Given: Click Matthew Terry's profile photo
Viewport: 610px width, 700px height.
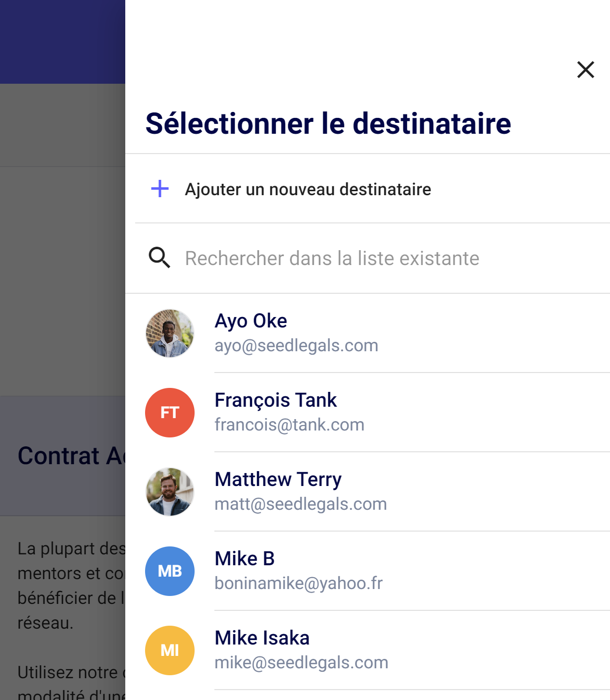Looking at the screenshot, I should pos(170,492).
